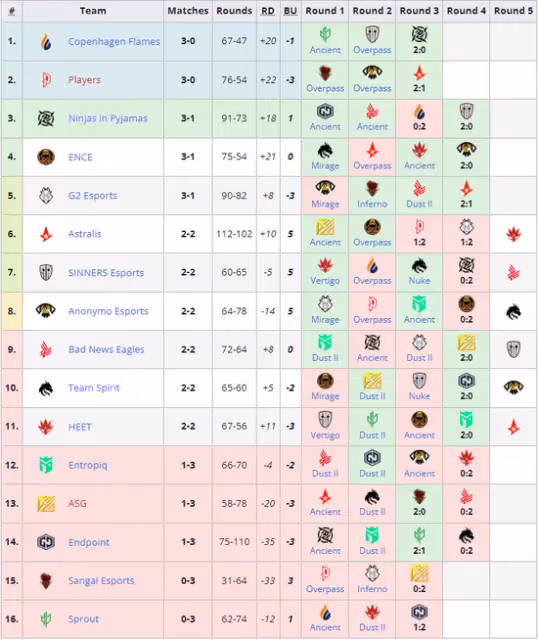Click the Astralis star logo in rank 6
This screenshot has height=640, width=538.
[46, 234]
